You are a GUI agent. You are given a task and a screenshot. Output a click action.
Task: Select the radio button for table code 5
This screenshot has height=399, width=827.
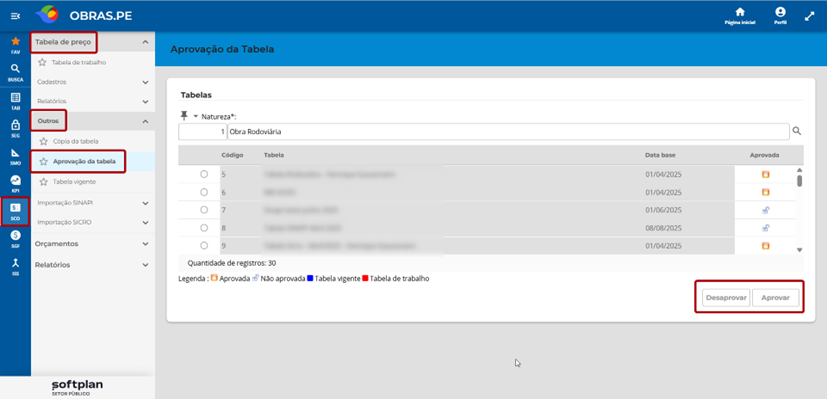pos(204,174)
